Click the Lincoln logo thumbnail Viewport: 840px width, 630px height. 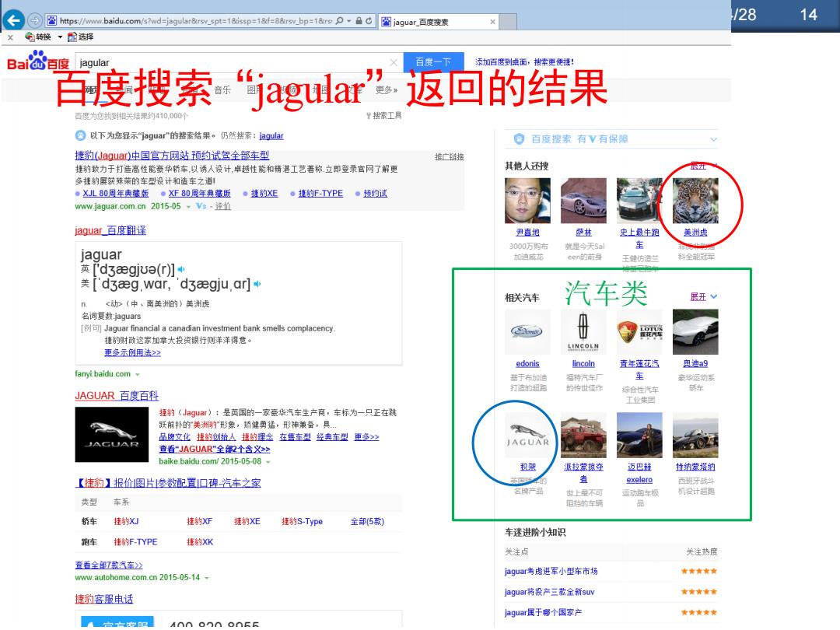pyautogui.click(x=583, y=331)
